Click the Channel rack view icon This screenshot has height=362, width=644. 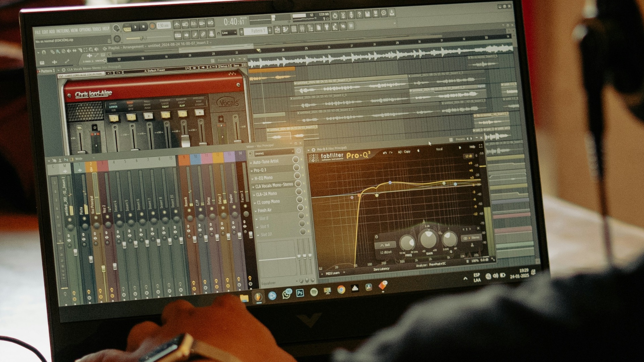coord(294,29)
